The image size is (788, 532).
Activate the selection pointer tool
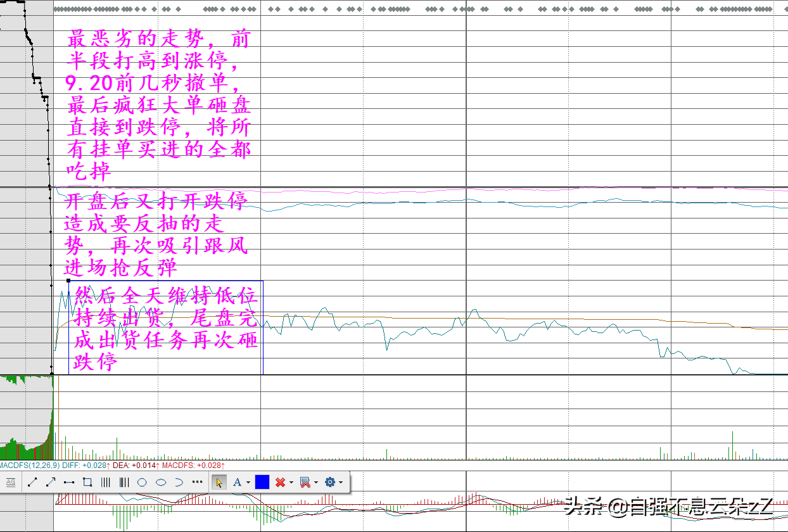click(219, 483)
